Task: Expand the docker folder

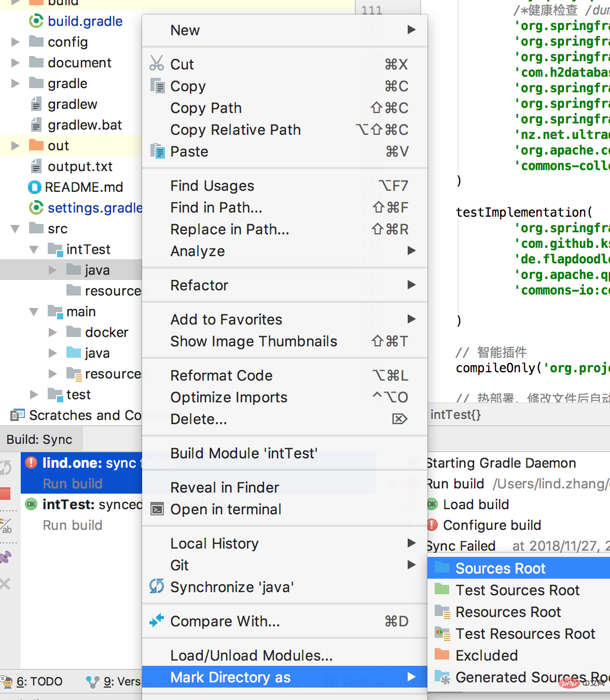Action: pos(53,332)
